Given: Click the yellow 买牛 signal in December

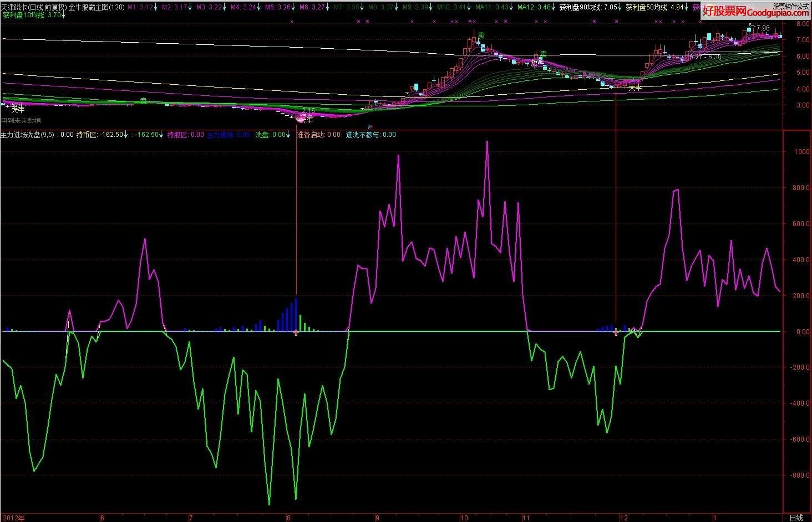Looking at the screenshot, I should click(635, 88).
